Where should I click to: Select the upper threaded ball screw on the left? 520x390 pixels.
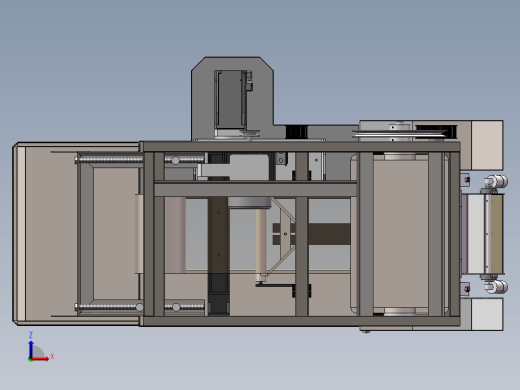tap(140, 160)
